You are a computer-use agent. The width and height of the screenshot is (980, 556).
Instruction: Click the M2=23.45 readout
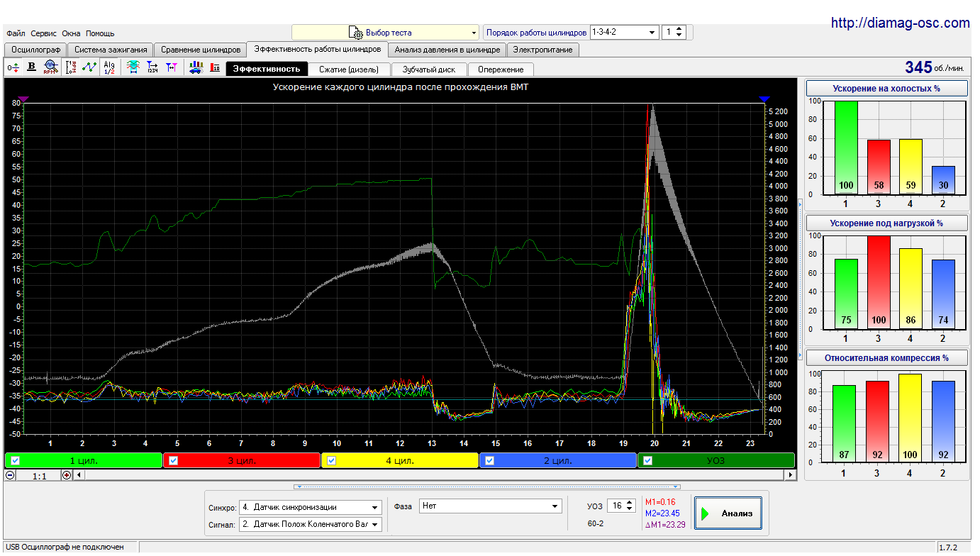(x=662, y=513)
